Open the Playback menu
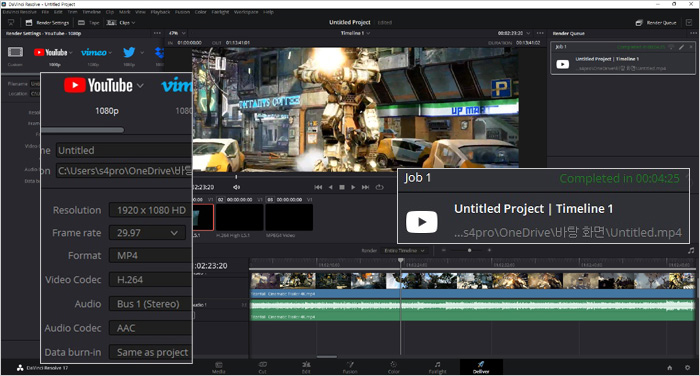Viewport: 700px width, 376px height. pyautogui.click(x=160, y=12)
